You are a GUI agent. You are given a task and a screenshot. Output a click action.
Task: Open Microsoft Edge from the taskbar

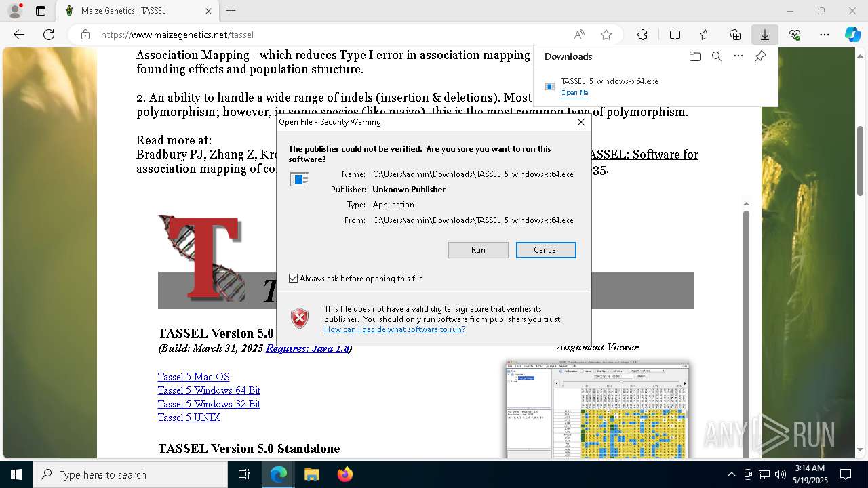pos(279,474)
